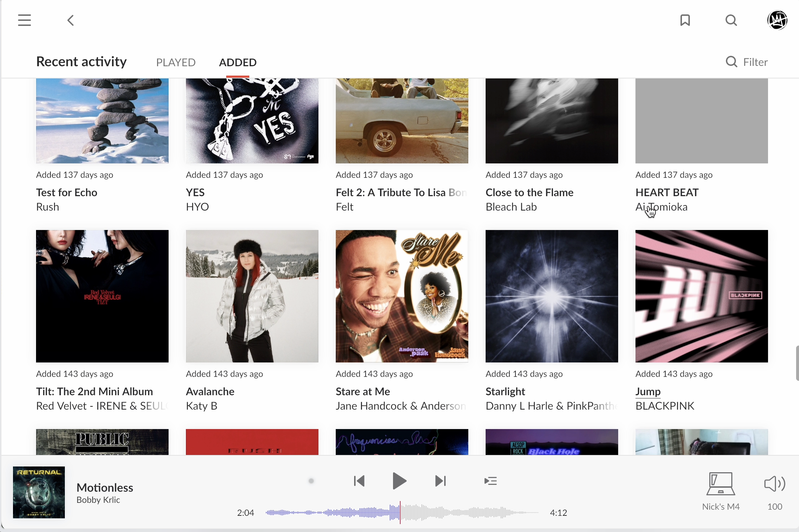This screenshot has width=799, height=532.
Task: Open the play queue icon
Action: 491,481
